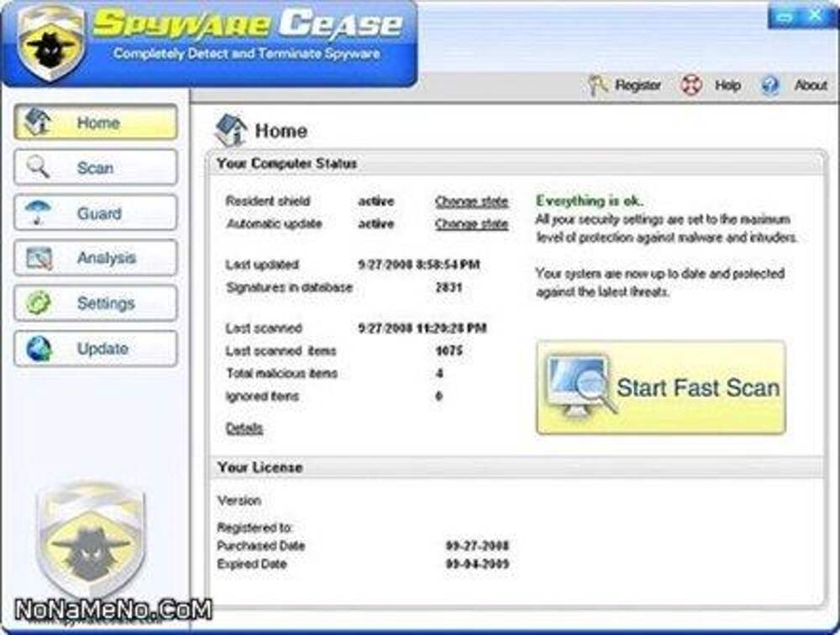
Task: Click the Scan magnifying glass icon
Action: click(x=39, y=167)
